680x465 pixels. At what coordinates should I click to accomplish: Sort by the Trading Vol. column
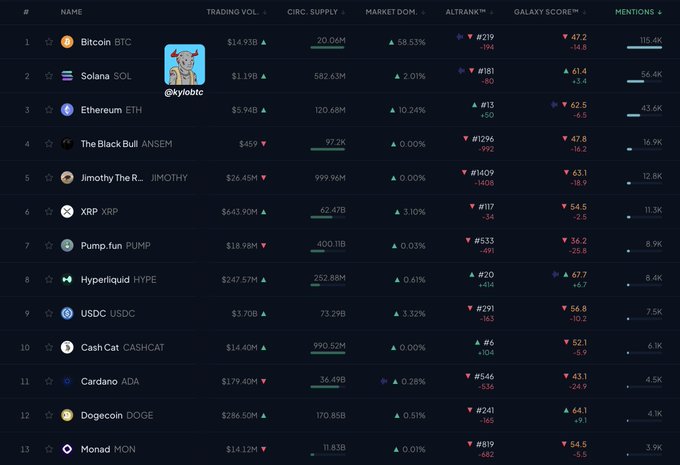[236, 12]
